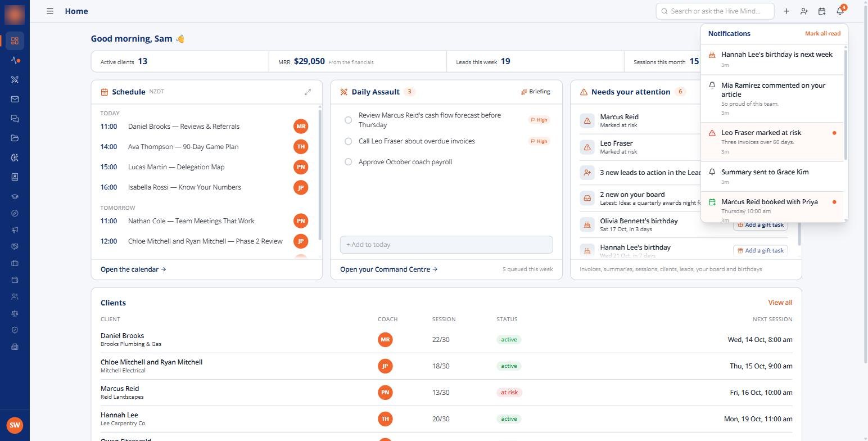Click the plus icon in top bar
This screenshot has height=441, width=868.
786,11
